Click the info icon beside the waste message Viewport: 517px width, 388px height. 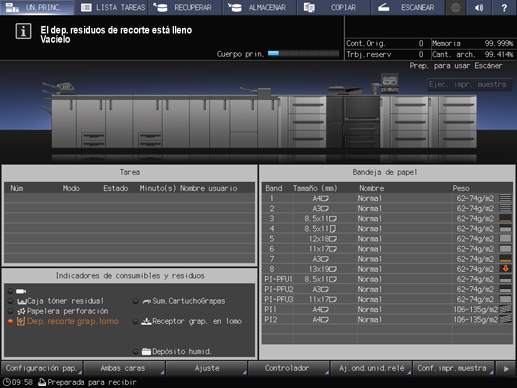click(23, 32)
